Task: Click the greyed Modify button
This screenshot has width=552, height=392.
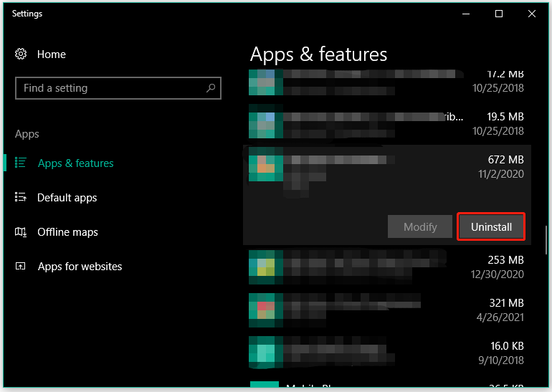Action: [x=420, y=226]
